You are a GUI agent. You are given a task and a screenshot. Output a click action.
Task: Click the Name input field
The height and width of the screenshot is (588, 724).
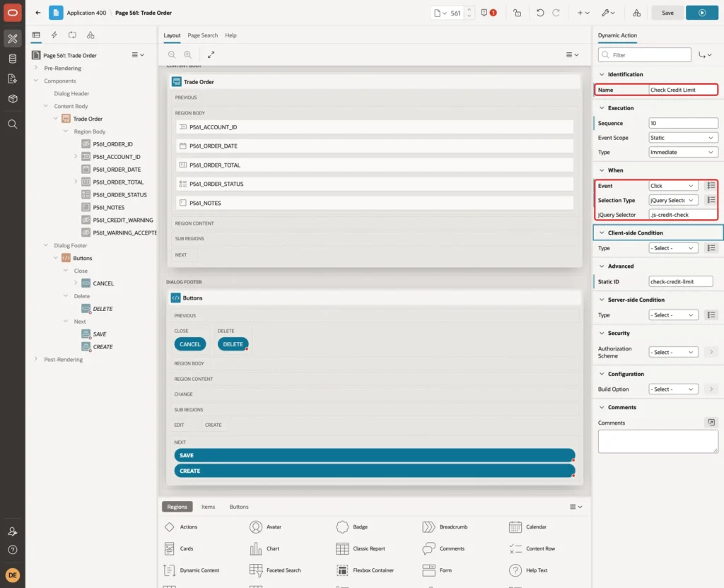(683, 90)
